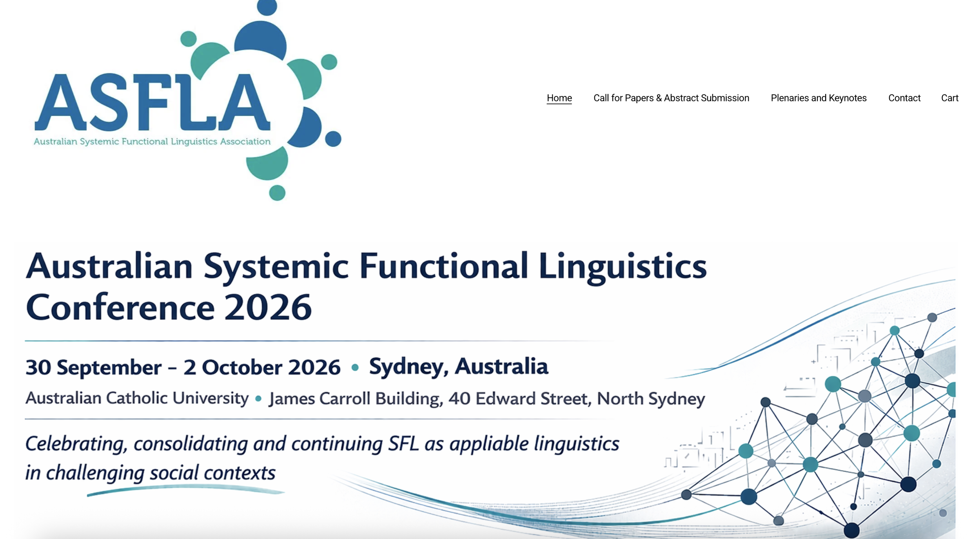This screenshot has height=539, width=980.
Task: Click the 'Australian Catholic University' text
Action: [x=137, y=398]
